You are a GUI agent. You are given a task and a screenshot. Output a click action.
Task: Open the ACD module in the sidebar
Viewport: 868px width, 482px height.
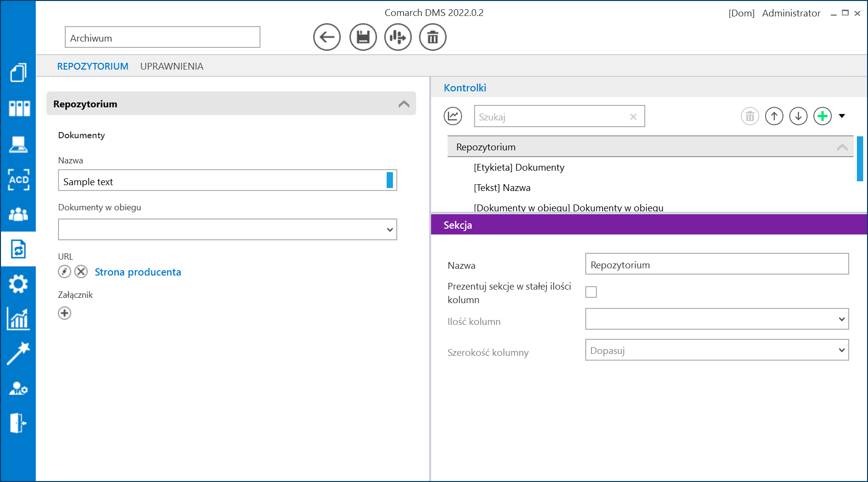[18, 179]
